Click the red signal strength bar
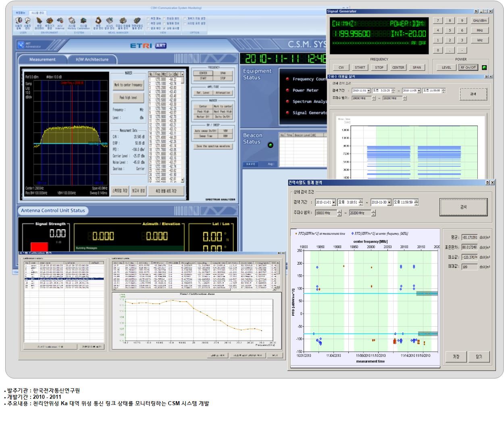The height and width of the screenshot is (433, 504). pyautogui.click(x=39, y=247)
